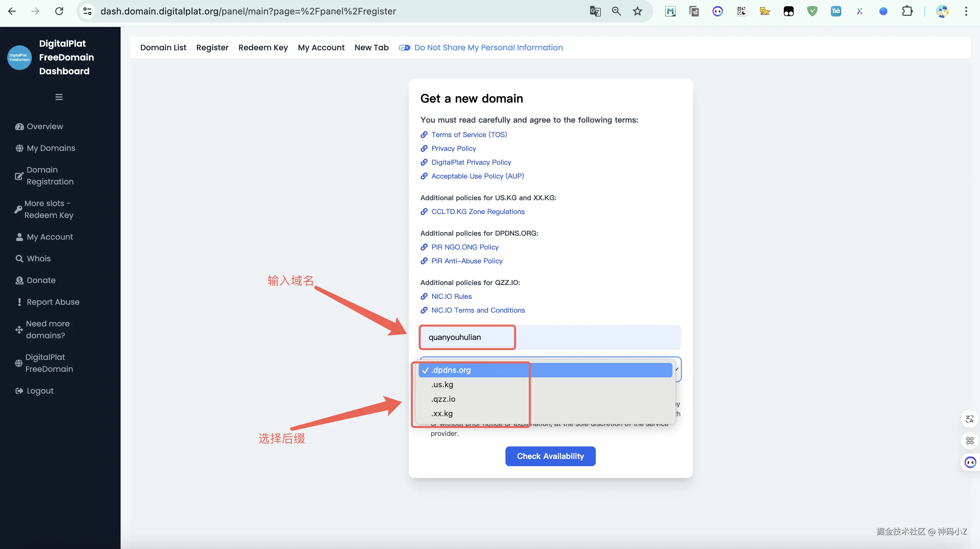Open browser extensions puzzle icon
980x549 pixels.
(x=907, y=12)
